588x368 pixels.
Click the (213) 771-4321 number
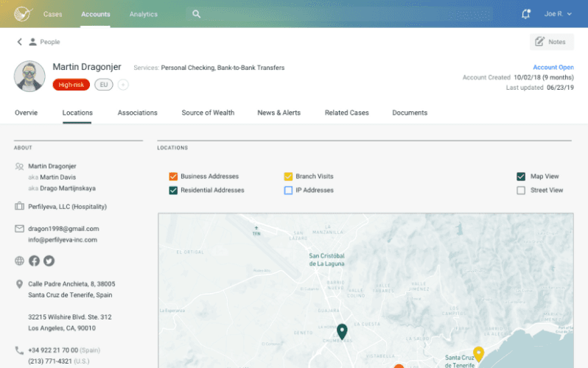pyautogui.click(x=50, y=361)
